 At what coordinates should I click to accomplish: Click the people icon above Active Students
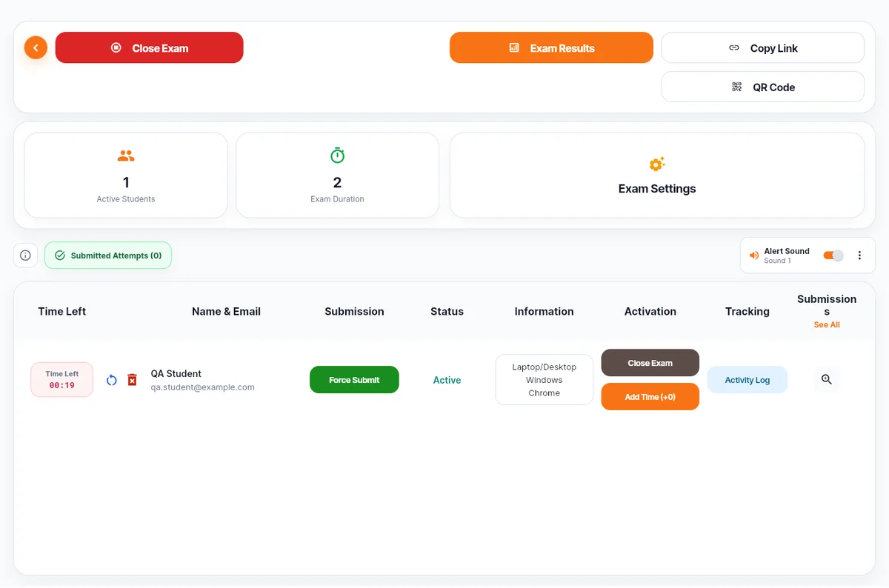point(126,156)
